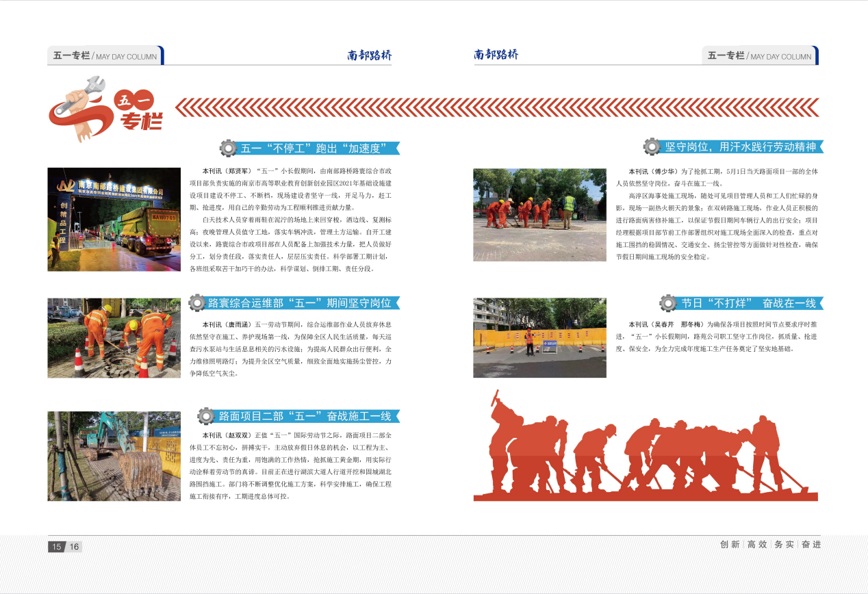This screenshot has height=594, width=868.
Task: Open the yellow construction barrier photo
Action: [x=539, y=338]
